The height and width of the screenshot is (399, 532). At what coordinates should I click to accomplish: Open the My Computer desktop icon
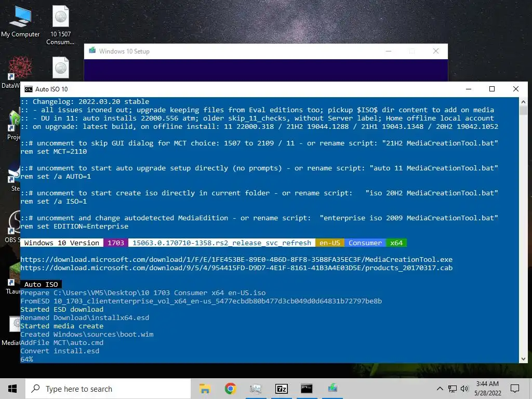click(x=20, y=21)
